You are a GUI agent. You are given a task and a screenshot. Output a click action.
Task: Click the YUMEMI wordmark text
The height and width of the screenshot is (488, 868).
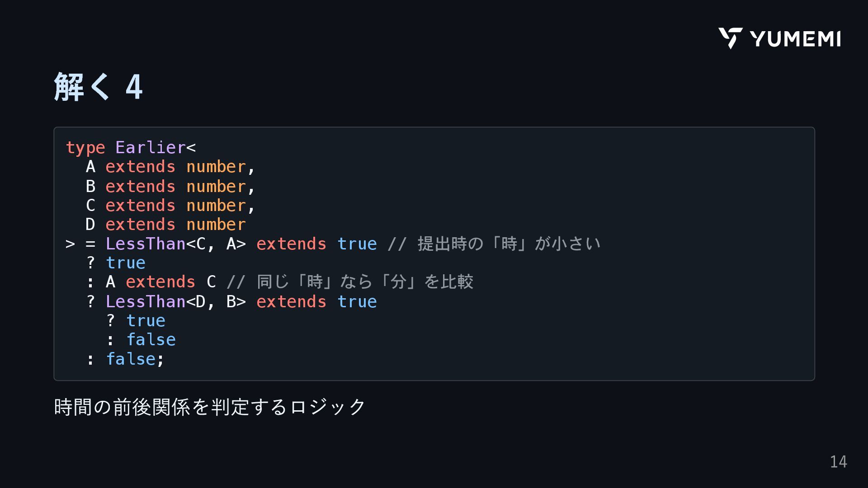(x=795, y=39)
